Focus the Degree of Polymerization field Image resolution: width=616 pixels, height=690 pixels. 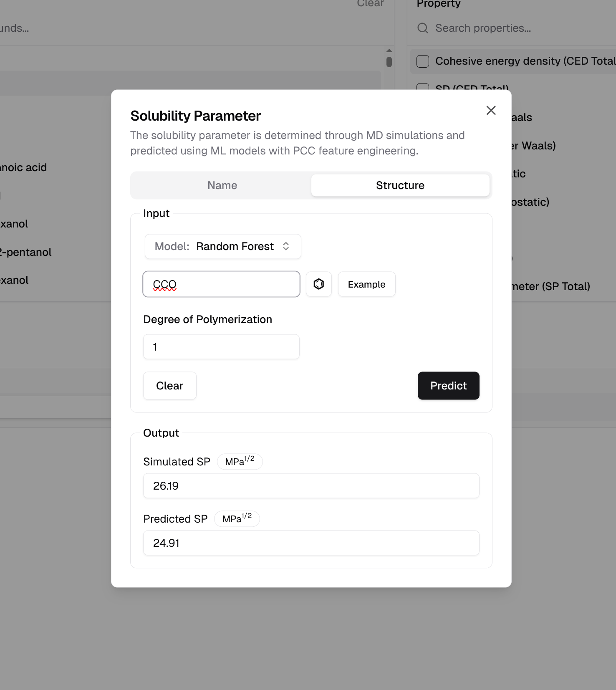pyautogui.click(x=221, y=347)
